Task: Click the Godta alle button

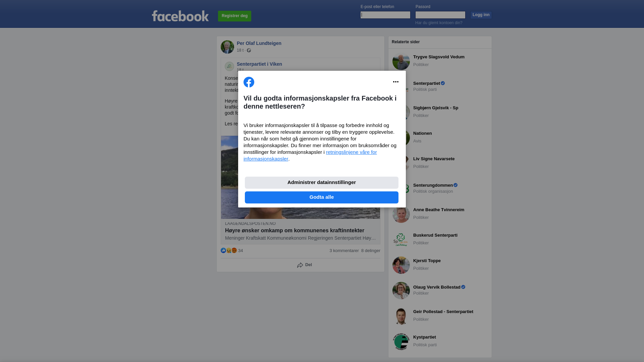Action: [322, 197]
